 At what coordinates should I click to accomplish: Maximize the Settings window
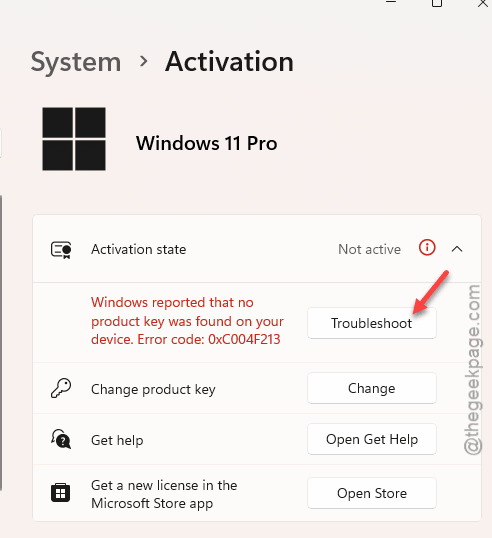click(437, 3)
